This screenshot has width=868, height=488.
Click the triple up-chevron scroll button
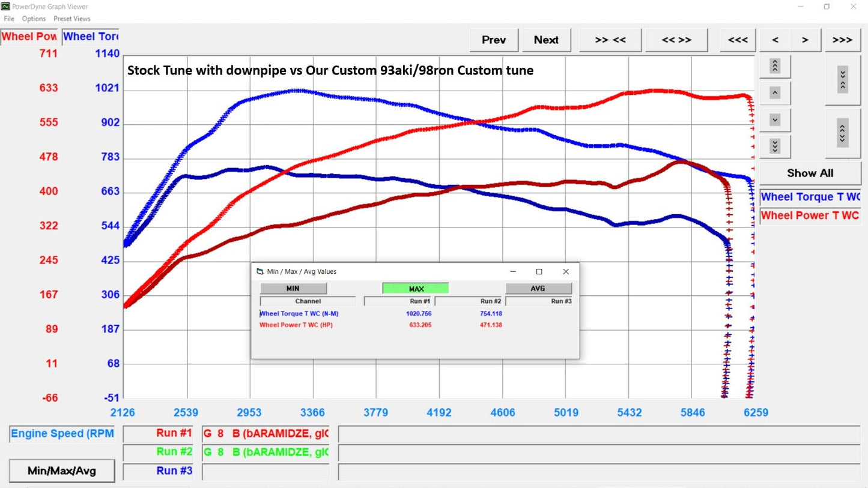point(775,66)
